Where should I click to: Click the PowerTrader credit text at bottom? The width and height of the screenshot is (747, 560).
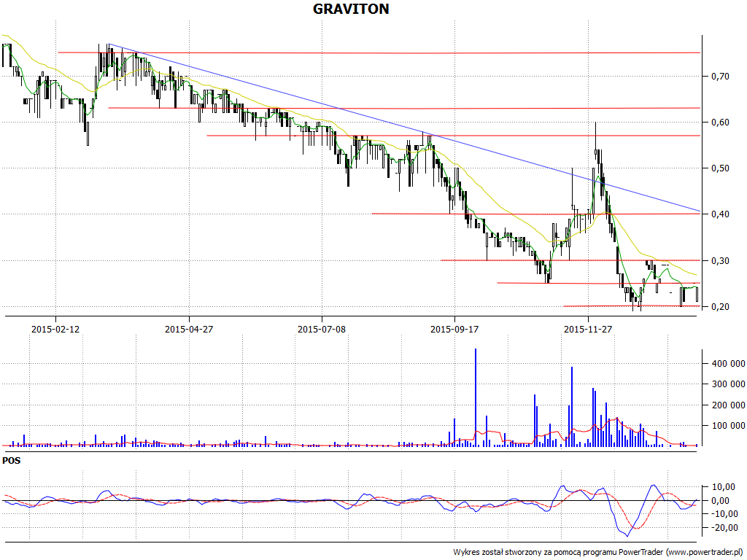(598, 553)
